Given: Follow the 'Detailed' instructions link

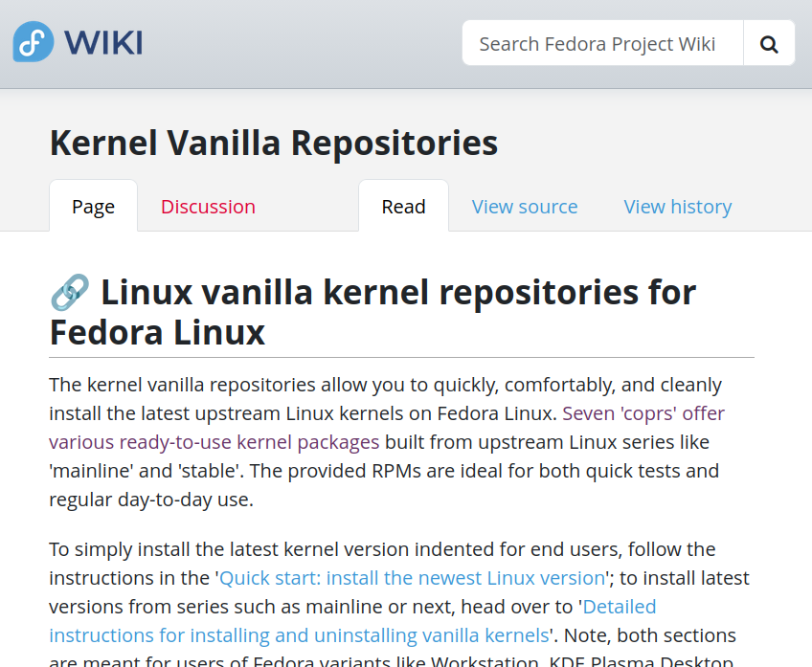Looking at the screenshot, I should [620, 607].
